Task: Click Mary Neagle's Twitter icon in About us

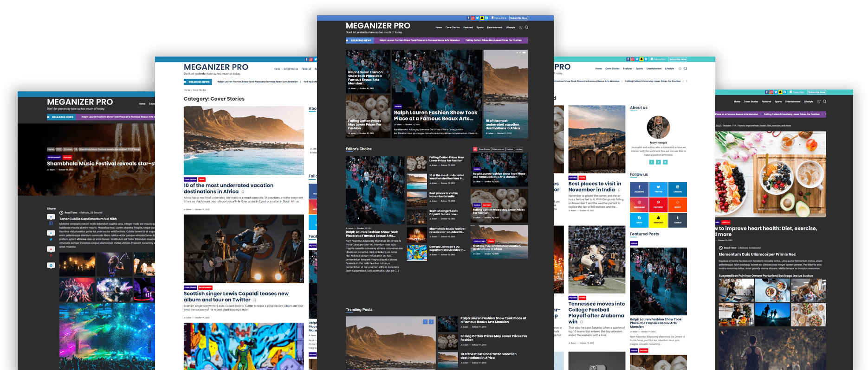Action: point(658,162)
